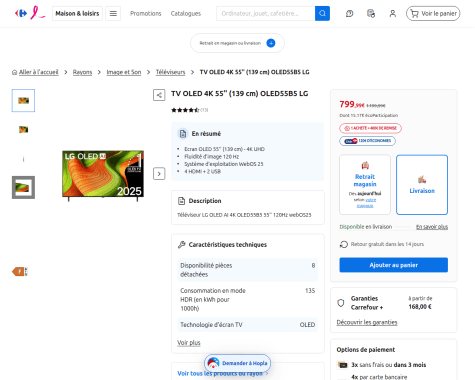Screen dimensions: 475x380
Task: Click the Économies loyalty badge
Action: click(367, 141)
